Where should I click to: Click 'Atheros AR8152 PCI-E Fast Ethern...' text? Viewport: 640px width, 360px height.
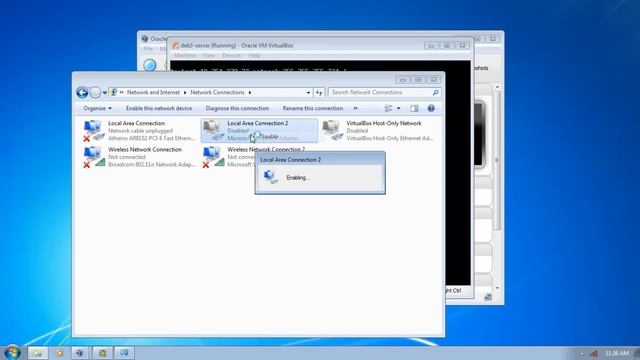click(x=151, y=138)
